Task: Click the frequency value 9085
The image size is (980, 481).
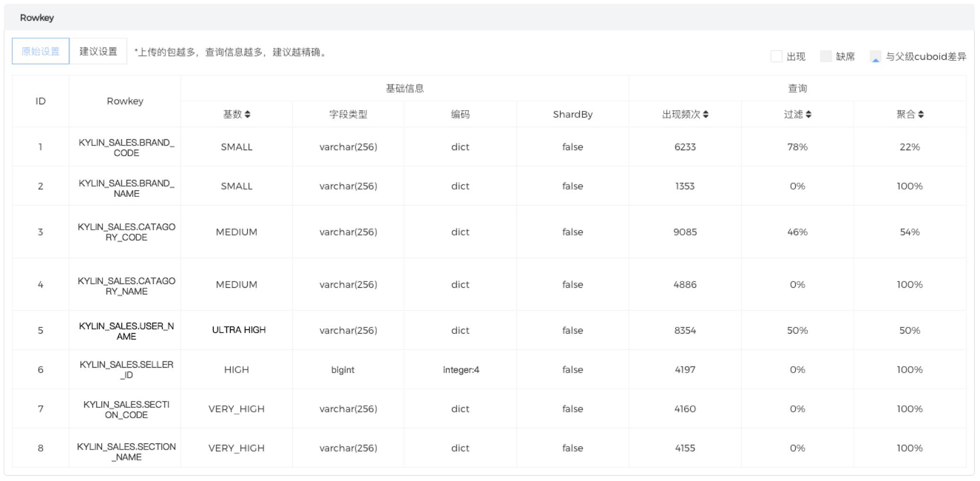Action: tap(685, 232)
